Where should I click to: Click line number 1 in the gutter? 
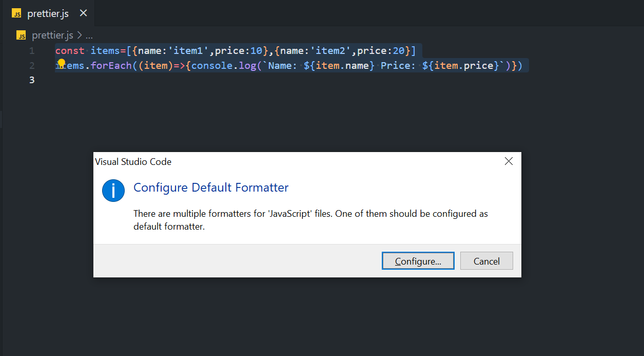pyautogui.click(x=32, y=51)
